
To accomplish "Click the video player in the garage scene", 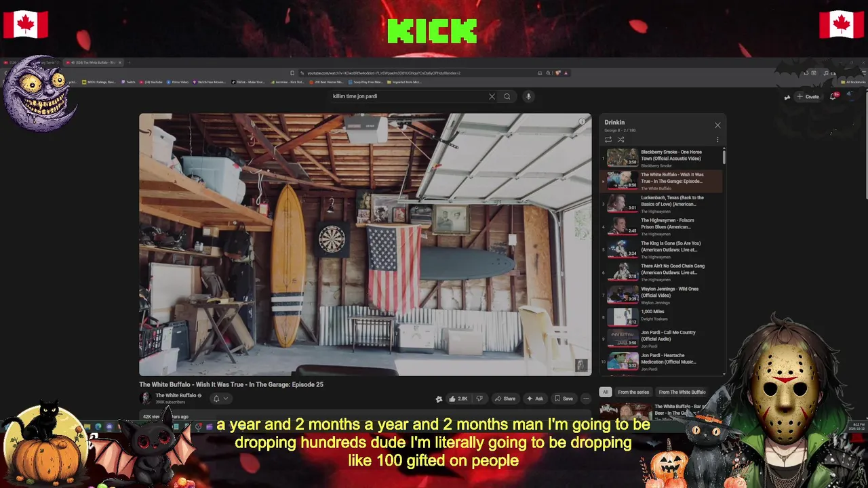I will click(x=365, y=244).
